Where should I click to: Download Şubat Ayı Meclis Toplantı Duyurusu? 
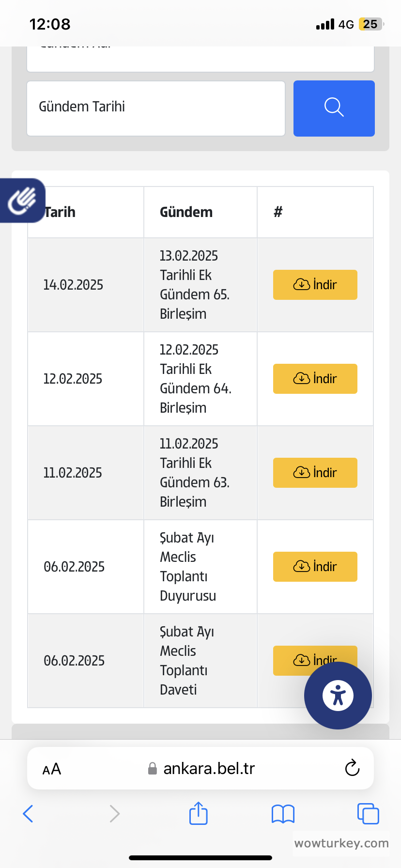pos(315,567)
